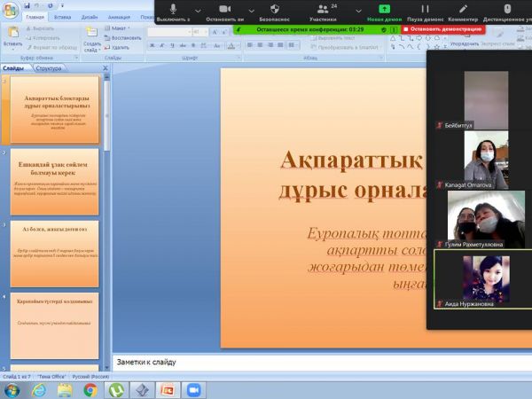
Task: Click Остановить демонстрацию button
Action: click(x=442, y=28)
